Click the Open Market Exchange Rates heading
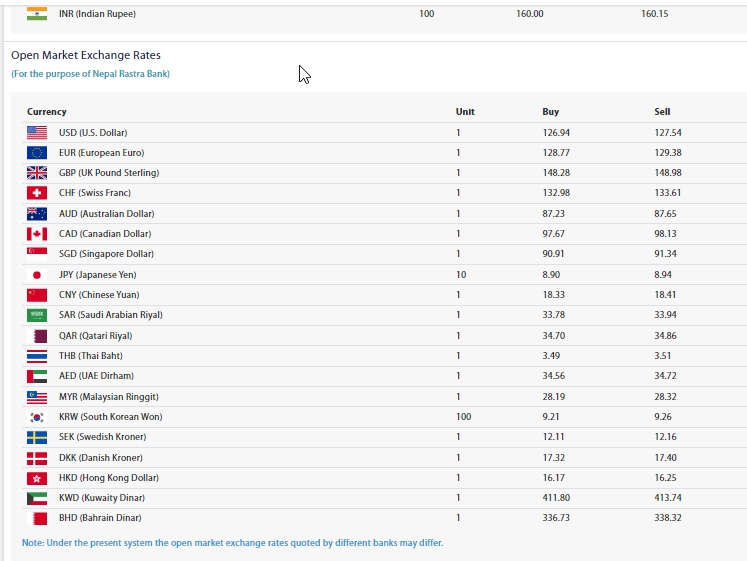Image resolution: width=747 pixels, height=561 pixels. [x=86, y=55]
